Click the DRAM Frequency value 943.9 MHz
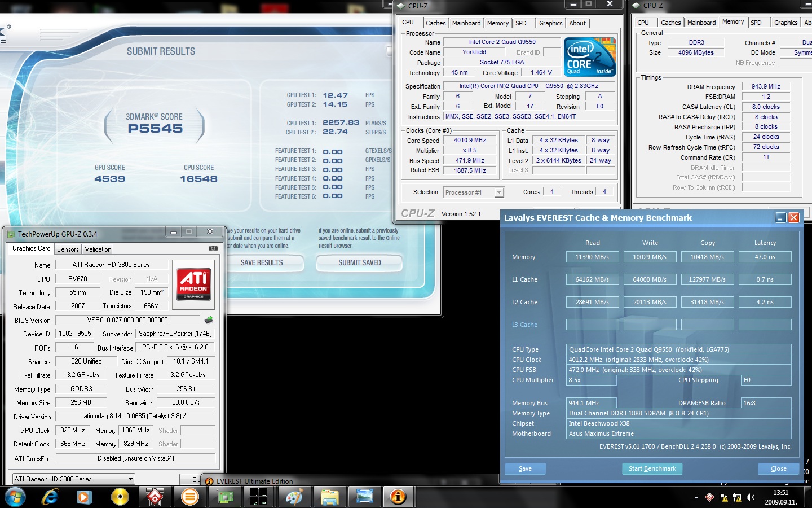This screenshot has width=812, height=508. coord(766,87)
